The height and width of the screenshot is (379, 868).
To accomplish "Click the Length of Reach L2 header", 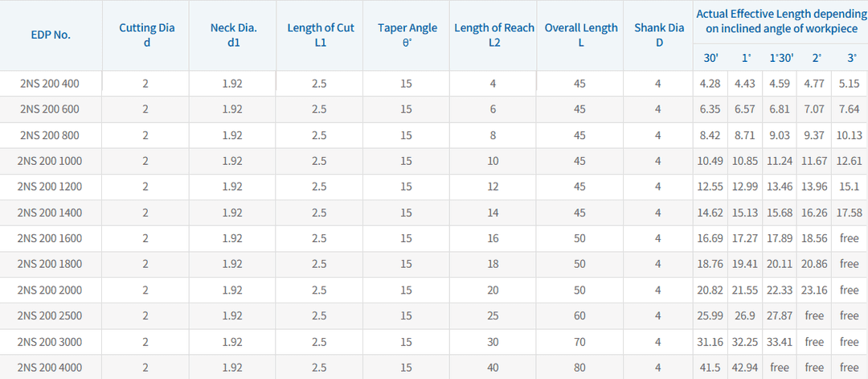I will click(493, 35).
